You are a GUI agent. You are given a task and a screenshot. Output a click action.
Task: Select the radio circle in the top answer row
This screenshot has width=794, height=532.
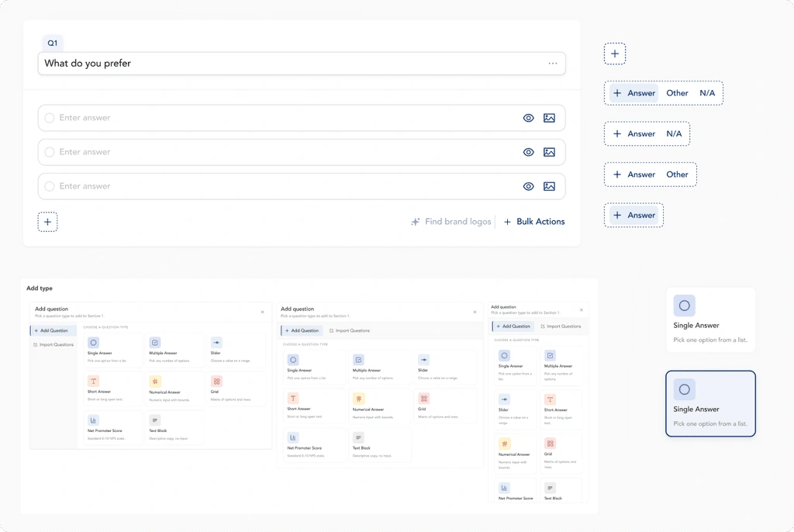click(x=49, y=118)
